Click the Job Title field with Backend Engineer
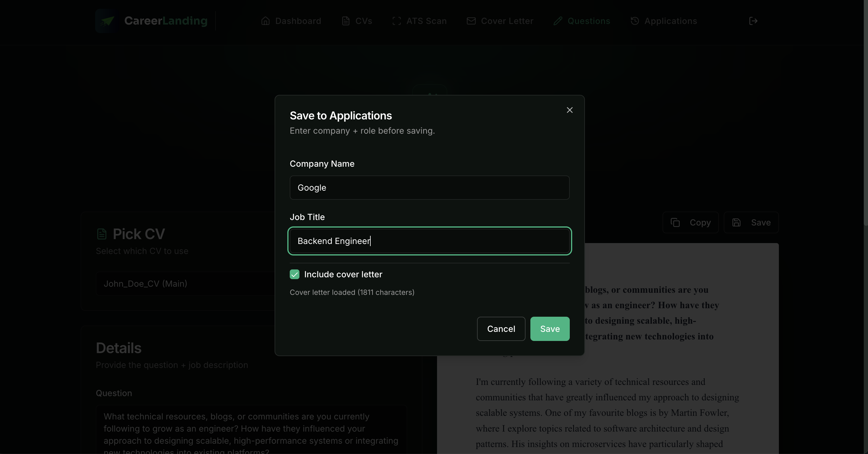The height and width of the screenshot is (454, 868). coord(429,241)
